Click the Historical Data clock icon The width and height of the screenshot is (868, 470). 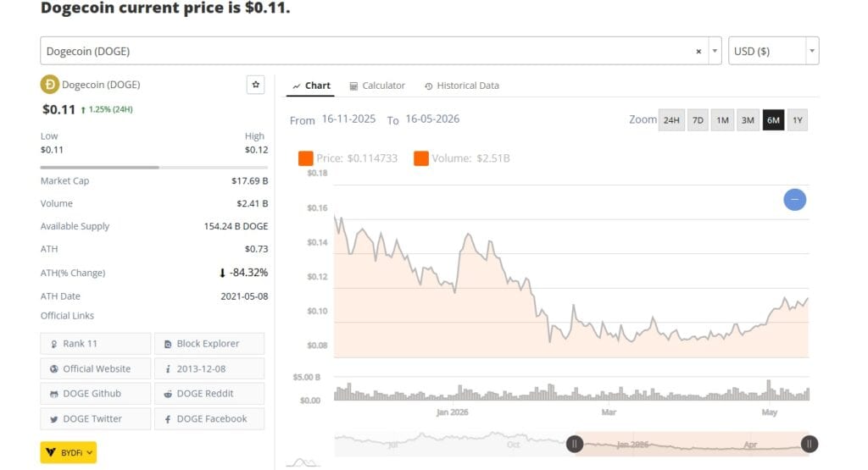tap(428, 86)
